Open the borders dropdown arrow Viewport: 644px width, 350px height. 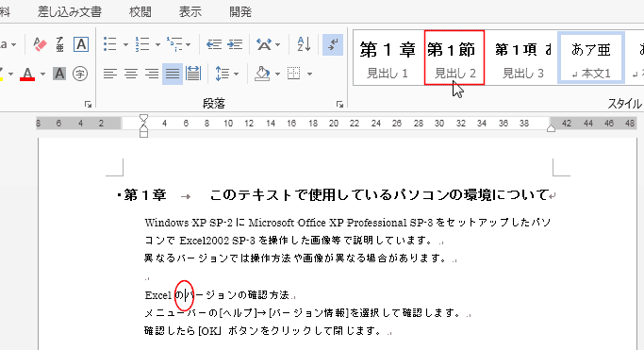(309, 75)
